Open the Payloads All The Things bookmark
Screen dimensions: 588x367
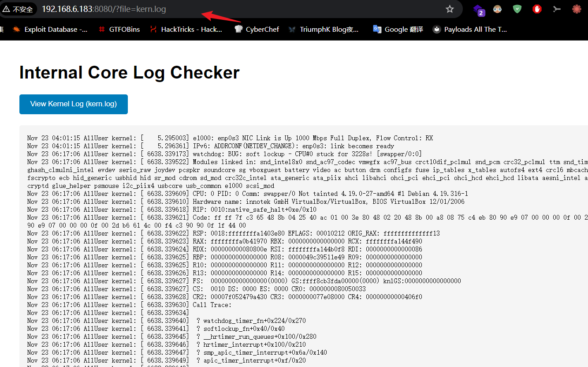[470, 30]
